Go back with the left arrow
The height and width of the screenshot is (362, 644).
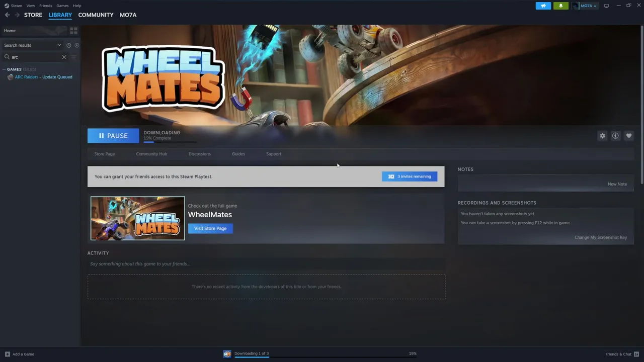point(7,15)
